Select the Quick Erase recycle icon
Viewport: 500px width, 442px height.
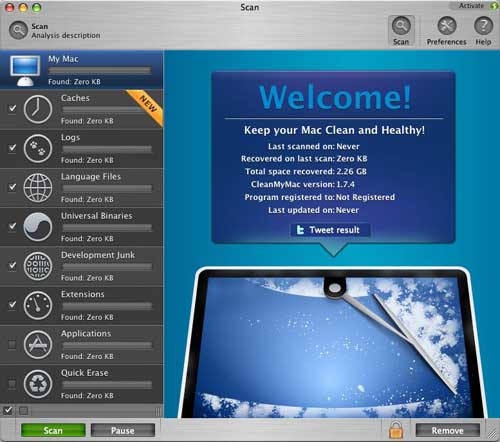coord(38,384)
